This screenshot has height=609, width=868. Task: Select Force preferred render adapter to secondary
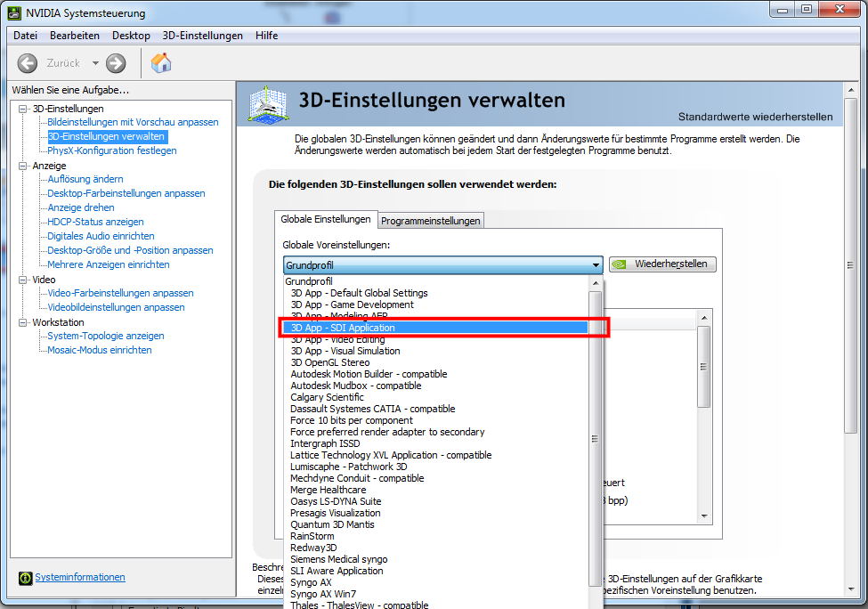coord(435,432)
